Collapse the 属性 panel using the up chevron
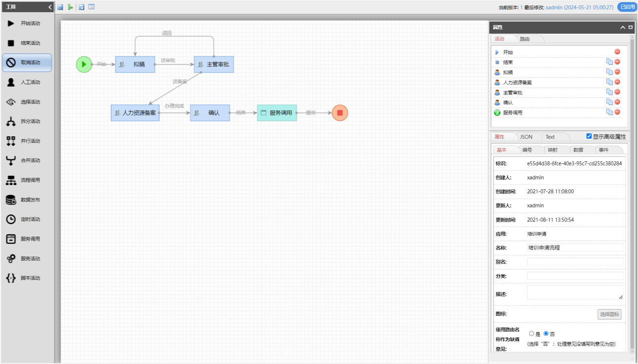The image size is (638, 364). (623, 27)
